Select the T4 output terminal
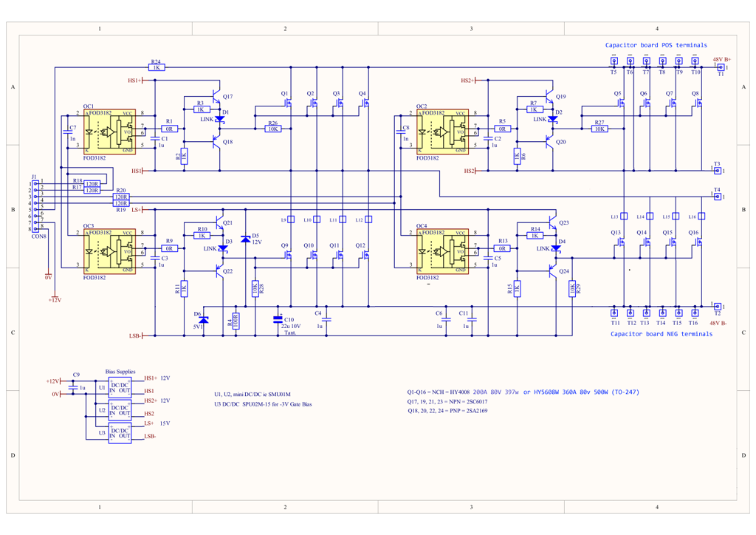Screen dimensions: 756x535 click(717, 197)
